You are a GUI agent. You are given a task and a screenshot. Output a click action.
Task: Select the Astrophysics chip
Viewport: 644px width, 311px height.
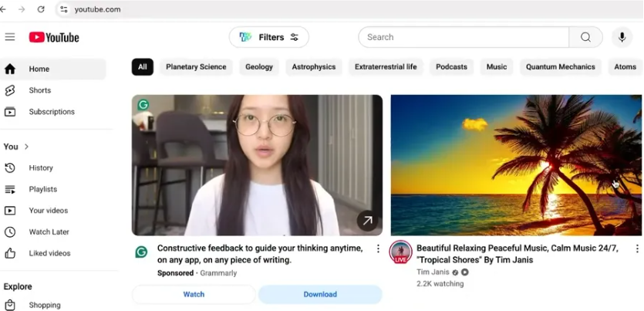click(x=313, y=67)
